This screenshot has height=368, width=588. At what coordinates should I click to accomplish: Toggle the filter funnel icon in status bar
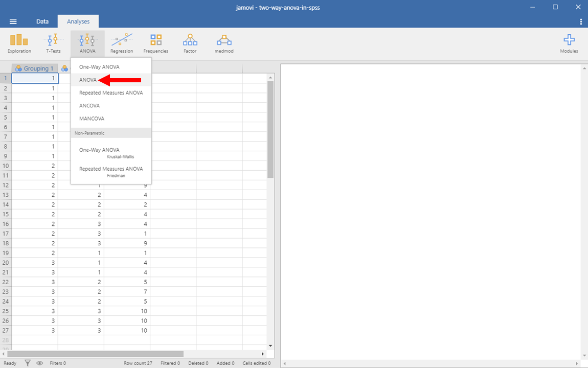(x=28, y=363)
